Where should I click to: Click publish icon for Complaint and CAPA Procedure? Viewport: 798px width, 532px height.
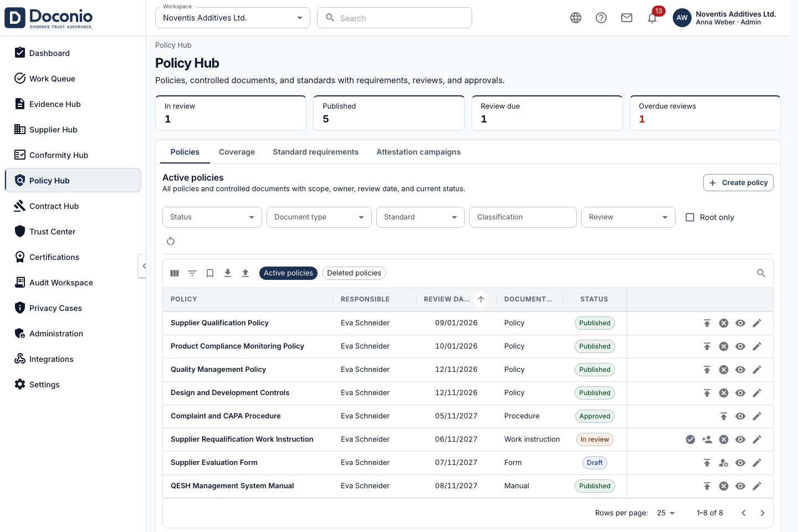tap(724, 416)
